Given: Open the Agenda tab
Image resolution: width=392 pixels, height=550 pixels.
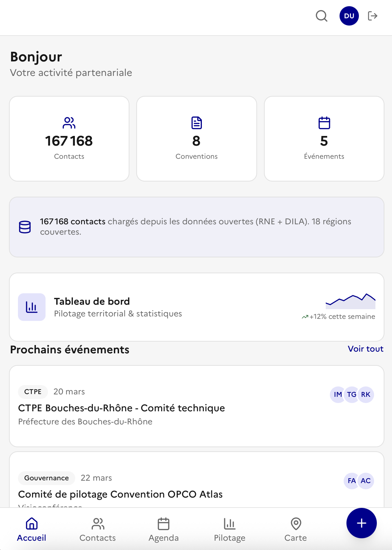Looking at the screenshot, I should click(x=164, y=529).
